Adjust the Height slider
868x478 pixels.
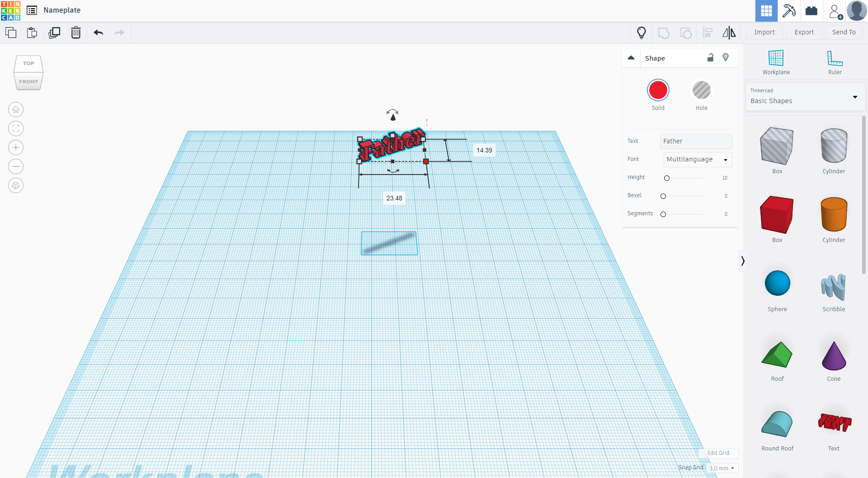(666, 178)
